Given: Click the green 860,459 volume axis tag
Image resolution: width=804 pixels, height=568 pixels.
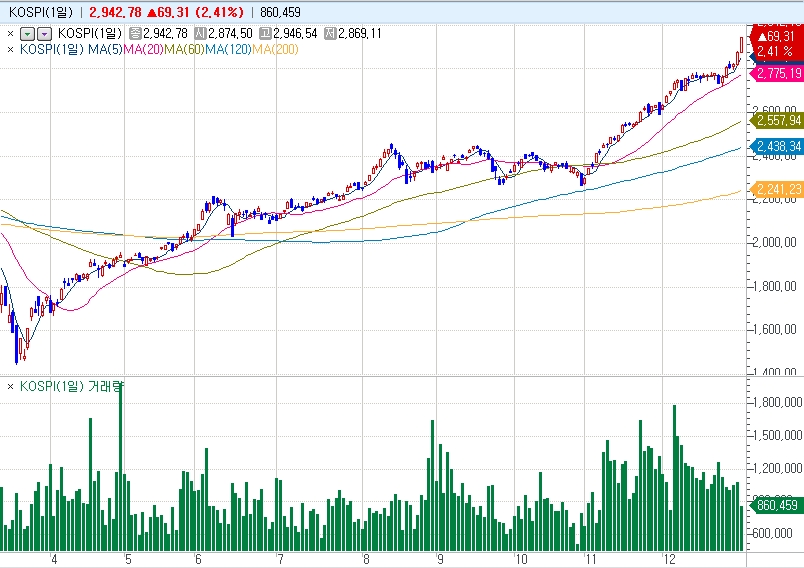Looking at the screenshot, I should [777, 506].
